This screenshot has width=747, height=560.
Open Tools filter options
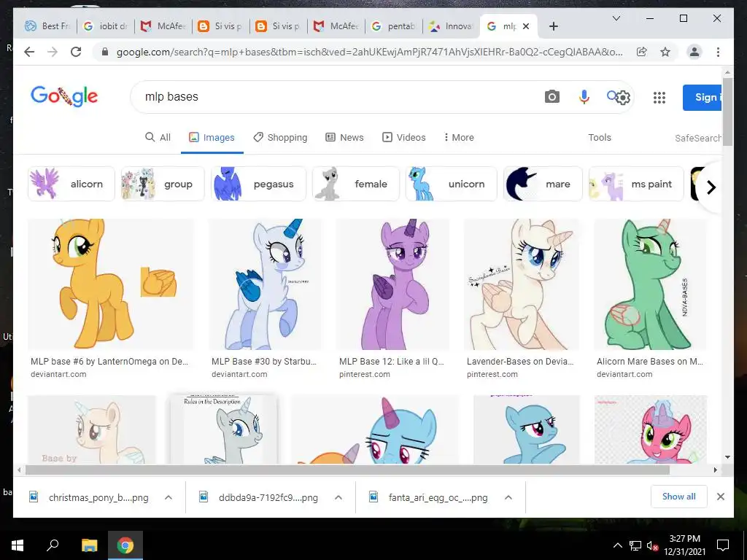[600, 138]
